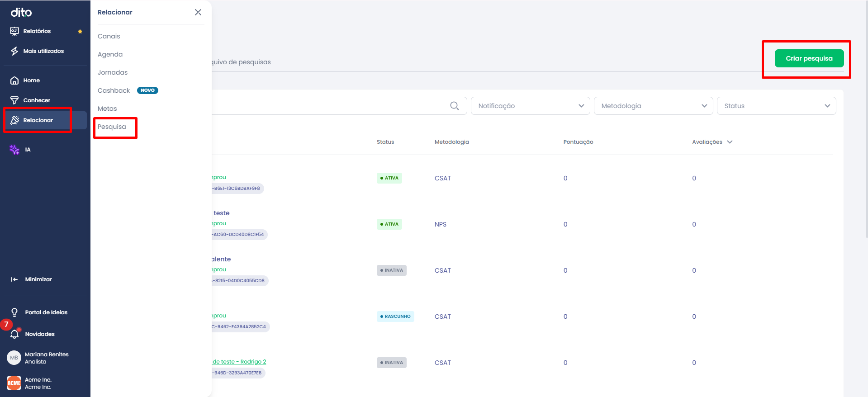This screenshot has height=397, width=868.
Task: Open the IA sparkle icon
Action: click(14, 150)
